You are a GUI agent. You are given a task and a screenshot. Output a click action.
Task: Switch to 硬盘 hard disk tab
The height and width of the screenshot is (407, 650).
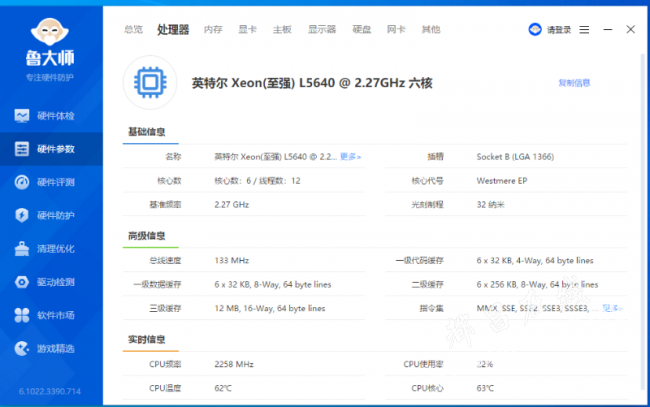[361, 29]
